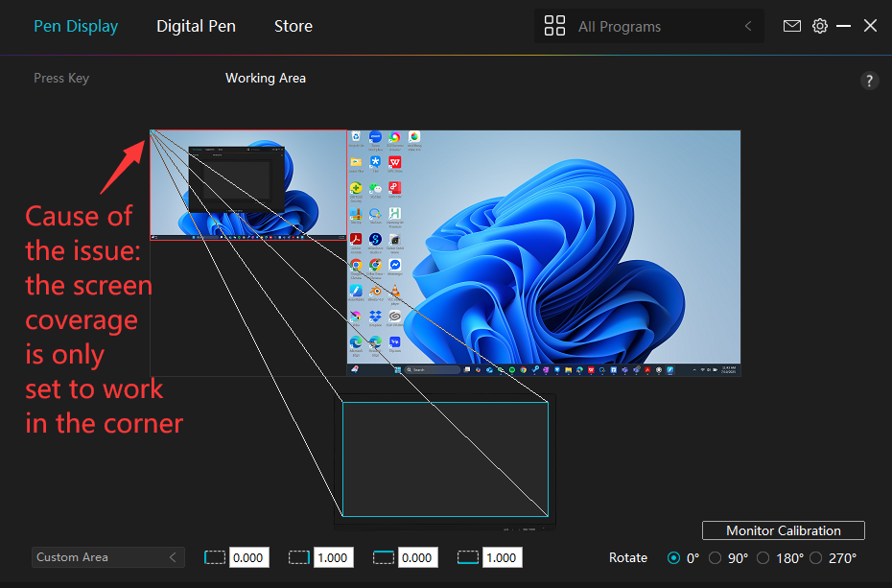Click the bottom edge margin icon

click(468, 557)
